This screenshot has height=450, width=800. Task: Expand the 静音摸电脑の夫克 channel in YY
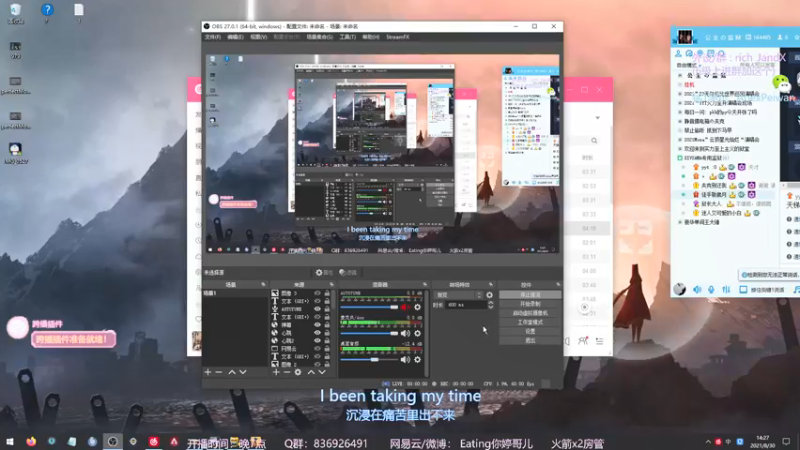[680, 121]
